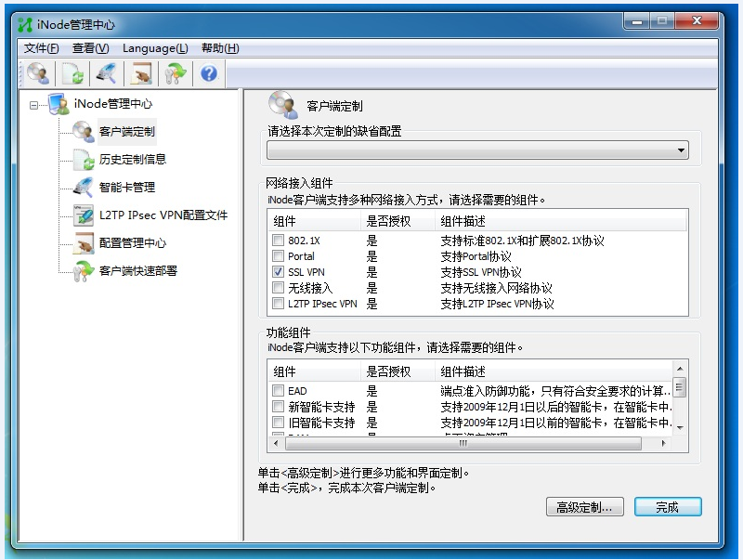The image size is (743, 560).
Task: Select 智能卡管理 in the tree
Action: (127, 188)
